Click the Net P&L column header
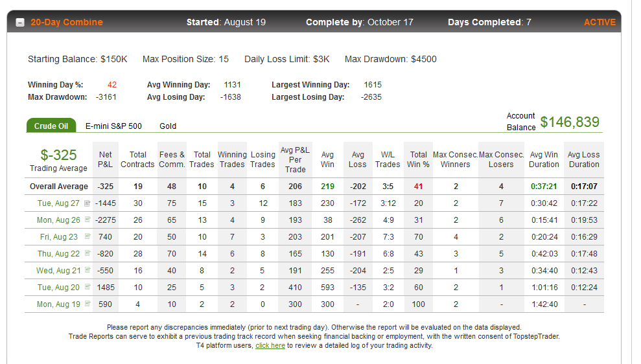Viewport: 641px width, 364px height. (105, 160)
